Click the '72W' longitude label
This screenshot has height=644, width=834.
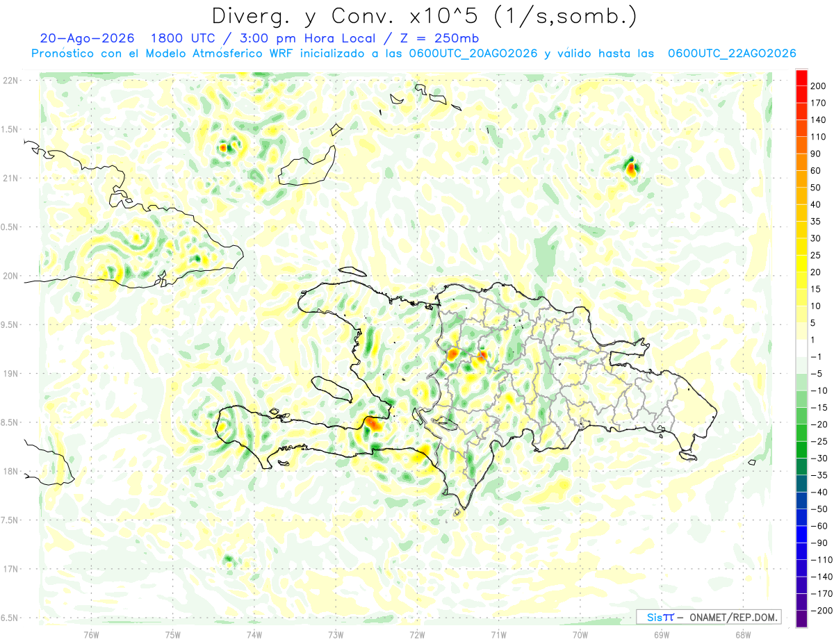[x=417, y=634]
